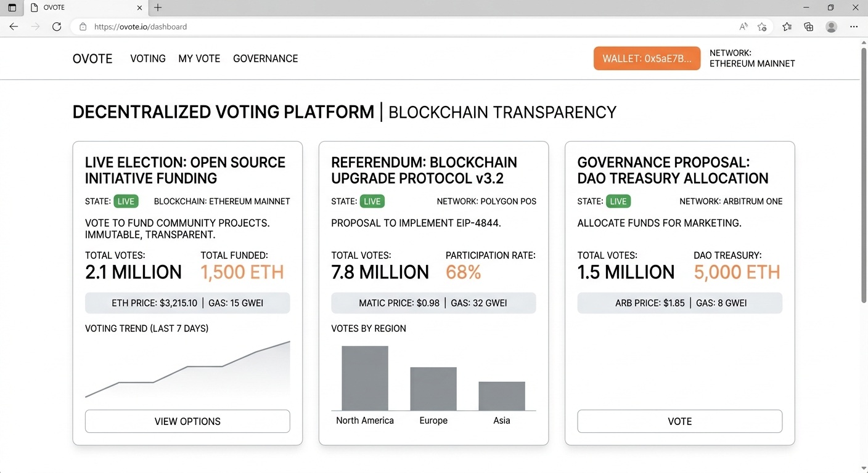Navigate to MY VOTE
868x473 pixels.
(199, 58)
